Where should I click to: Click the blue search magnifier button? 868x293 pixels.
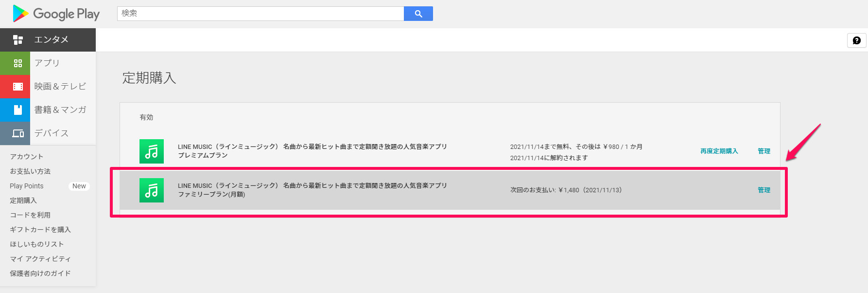point(418,14)
